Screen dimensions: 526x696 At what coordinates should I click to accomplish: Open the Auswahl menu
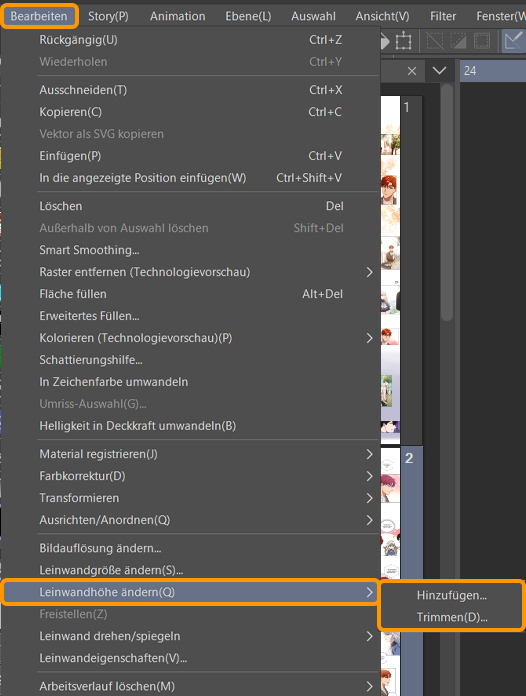(313, 16)
